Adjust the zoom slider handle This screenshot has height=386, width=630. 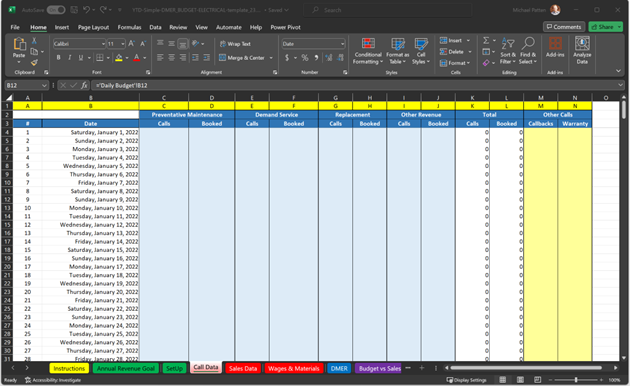click(576, 380)
